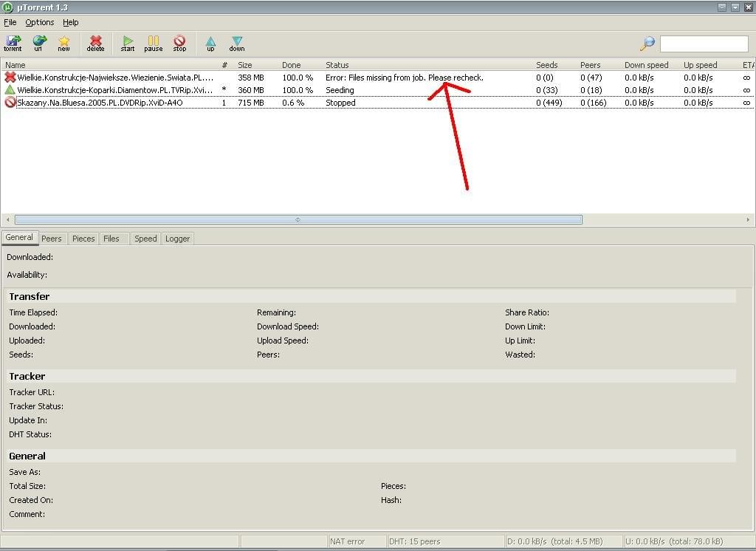Open the File menu
756x551 pixels.
[10, 22]
